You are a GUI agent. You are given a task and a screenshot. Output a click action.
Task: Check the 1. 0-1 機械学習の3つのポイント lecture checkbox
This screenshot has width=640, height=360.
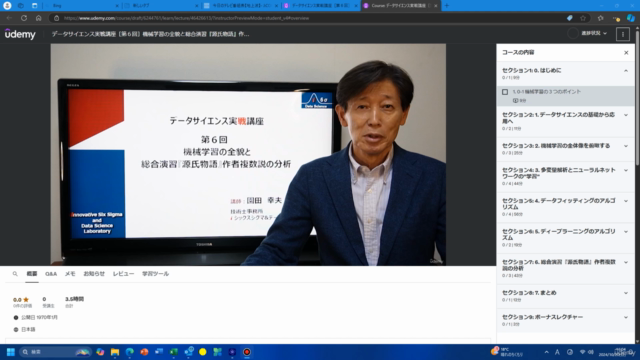tap(505, 92)
